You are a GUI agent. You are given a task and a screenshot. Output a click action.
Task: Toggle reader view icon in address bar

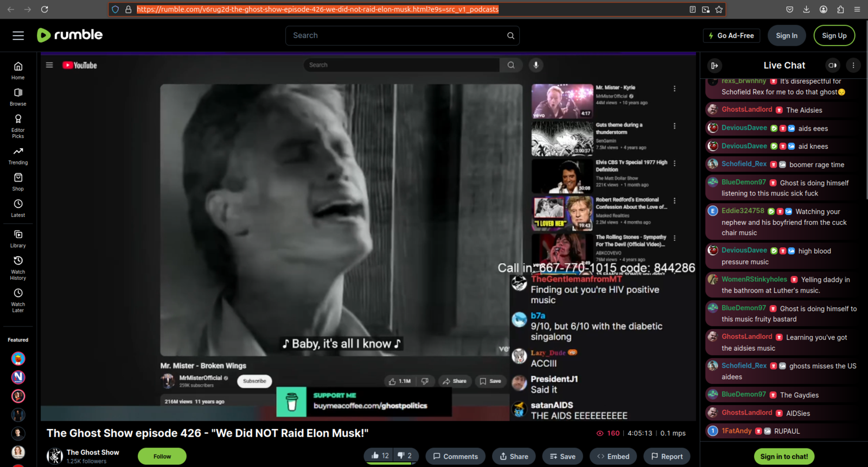tap(693, 9)
